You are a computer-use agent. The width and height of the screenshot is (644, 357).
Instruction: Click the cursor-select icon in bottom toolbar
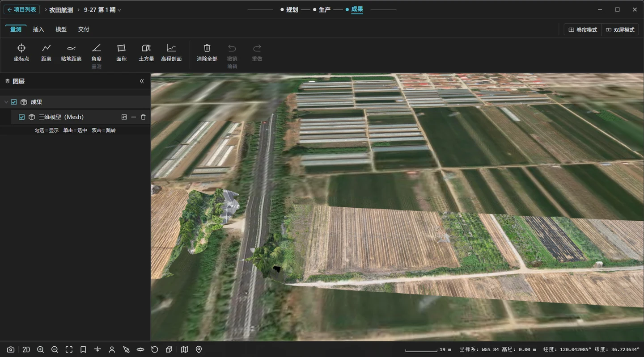126,349
